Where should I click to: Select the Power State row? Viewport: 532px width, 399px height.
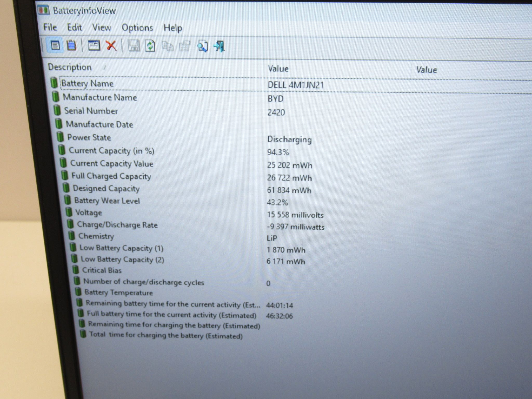click(x=89, y=137)
